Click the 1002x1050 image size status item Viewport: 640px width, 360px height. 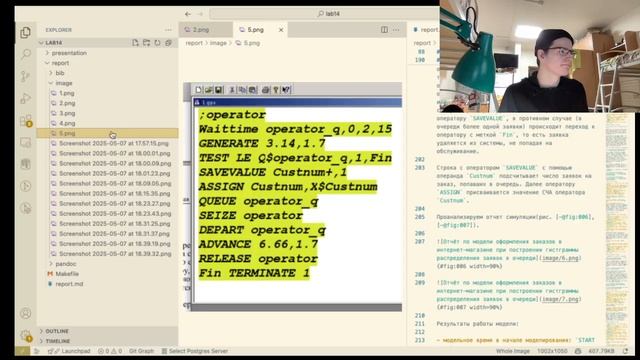click(552, 351)
